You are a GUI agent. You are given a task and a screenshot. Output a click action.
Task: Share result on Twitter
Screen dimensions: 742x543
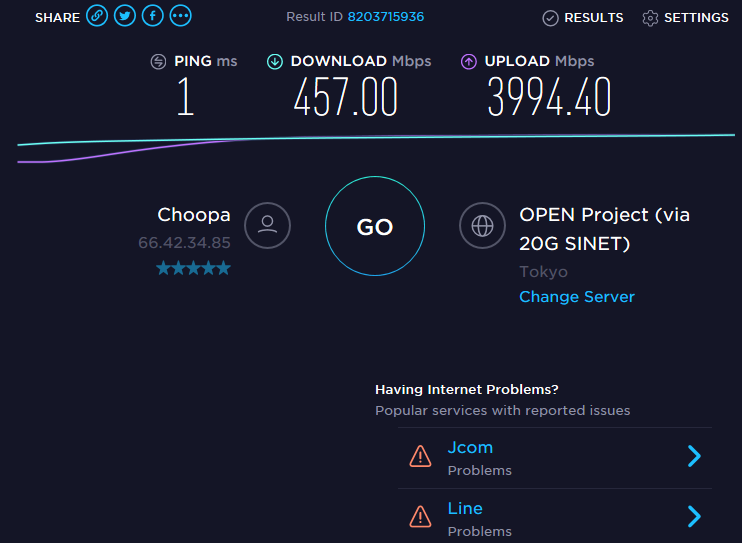(125, 16)
